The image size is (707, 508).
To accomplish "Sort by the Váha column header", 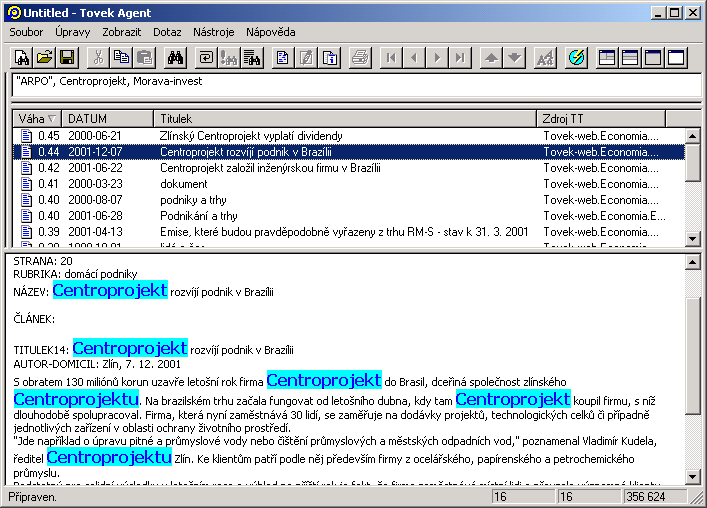I will (x=37, y=119).
